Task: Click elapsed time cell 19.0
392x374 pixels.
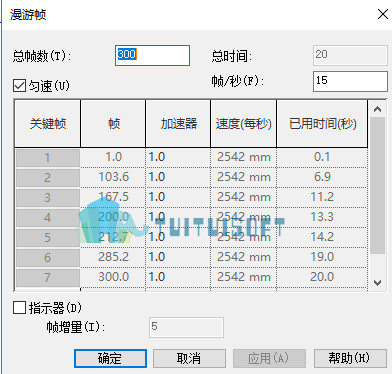Action: (322, 257)
